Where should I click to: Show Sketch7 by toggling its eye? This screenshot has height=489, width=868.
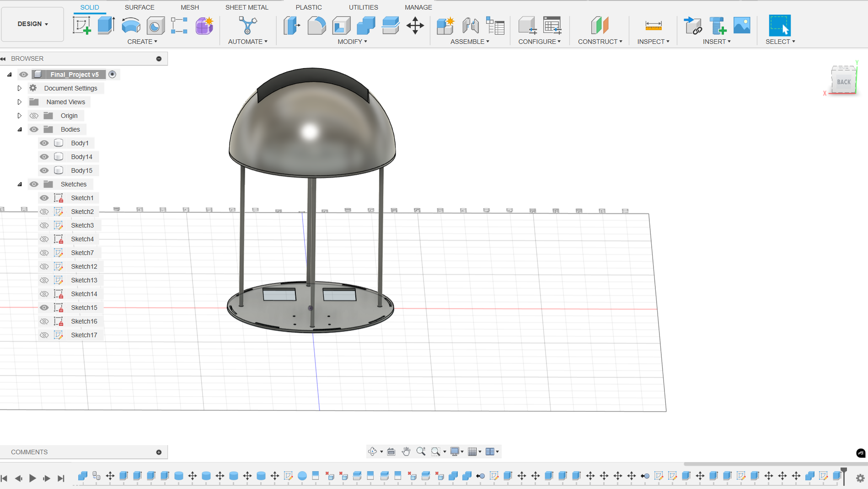click(44, 253)
